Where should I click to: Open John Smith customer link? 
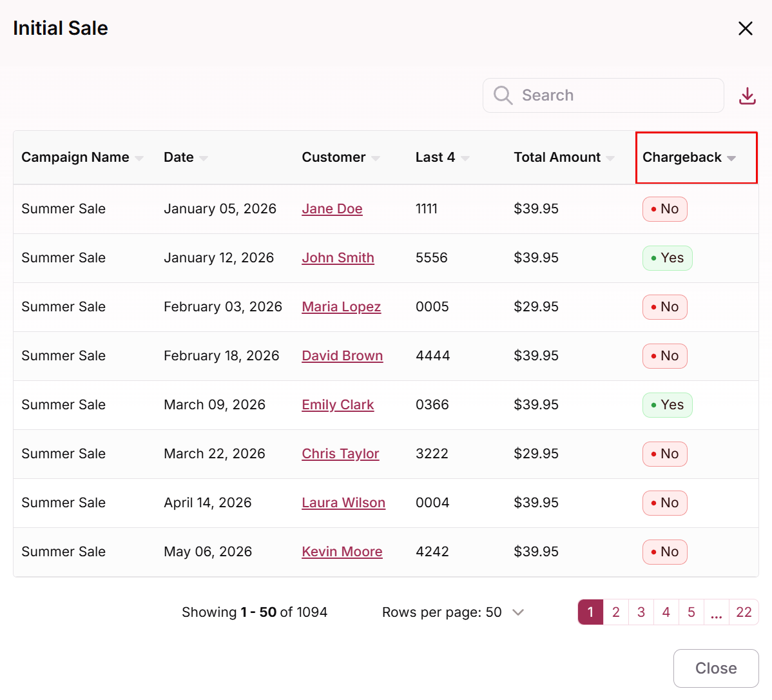coord(338,258)
